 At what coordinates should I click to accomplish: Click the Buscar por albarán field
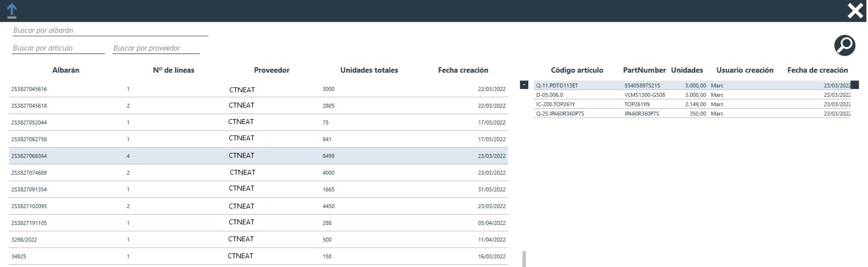pyautogui.click(x=110, y=31)
